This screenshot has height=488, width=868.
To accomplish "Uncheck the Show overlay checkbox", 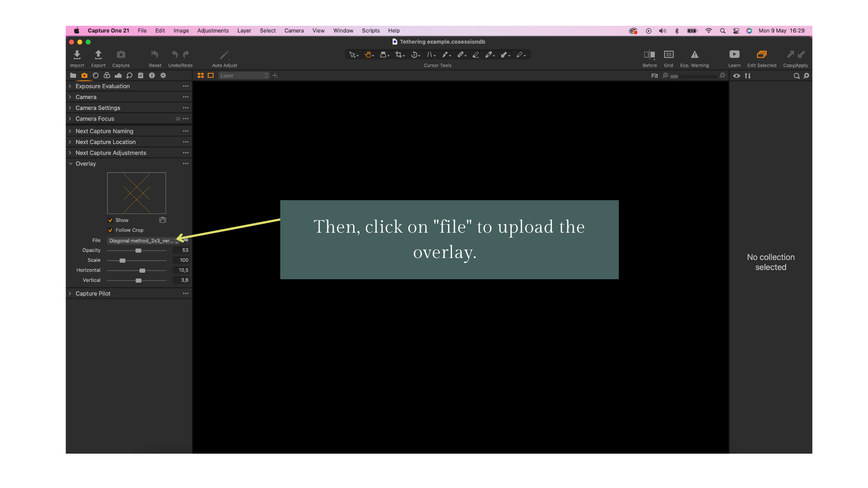I will [x=110, y=221].
